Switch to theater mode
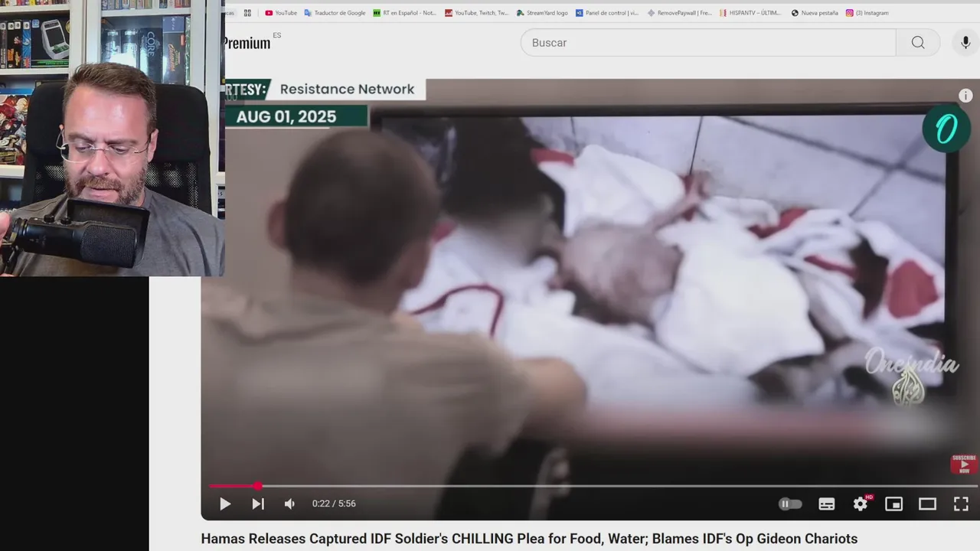The width and height of the screenshot is (980, 551). [x=927, y=504]
